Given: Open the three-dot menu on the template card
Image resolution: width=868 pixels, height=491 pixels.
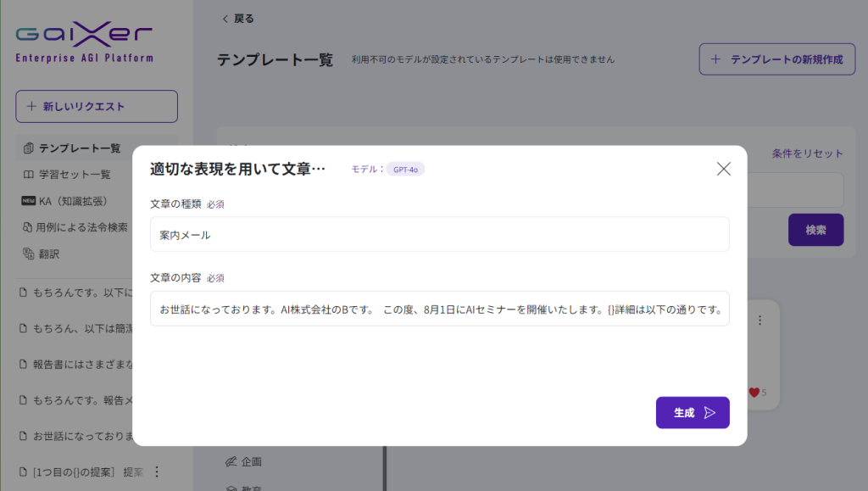Looking at the screenshot, I should coord(759,321).
